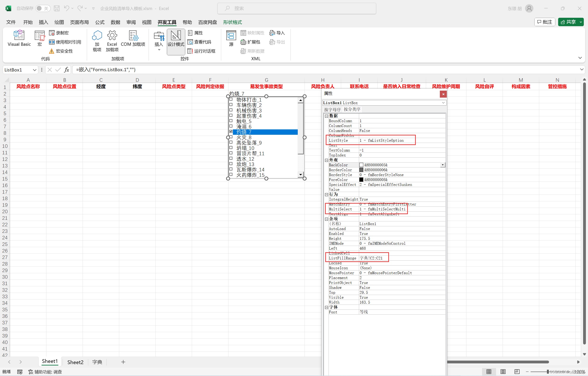Click the View Code (查看代码) button
Viewport: 588px width, 376px height.
199,42
